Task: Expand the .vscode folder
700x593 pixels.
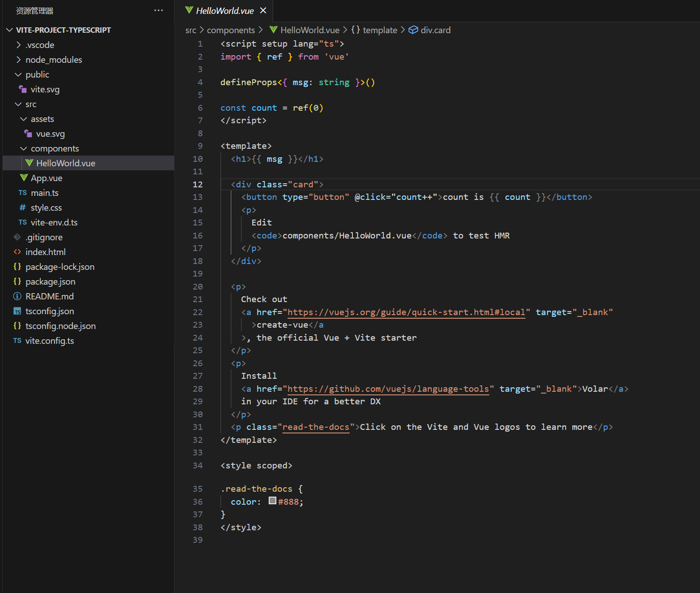Action: coord(18,45)
